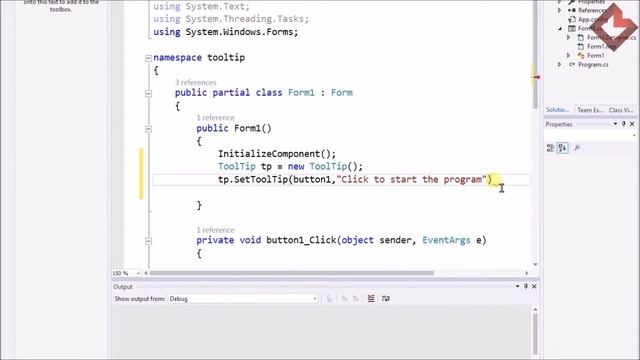
Task: Click the editor vertical scrollbar thumb
Action: click(535, 54)
